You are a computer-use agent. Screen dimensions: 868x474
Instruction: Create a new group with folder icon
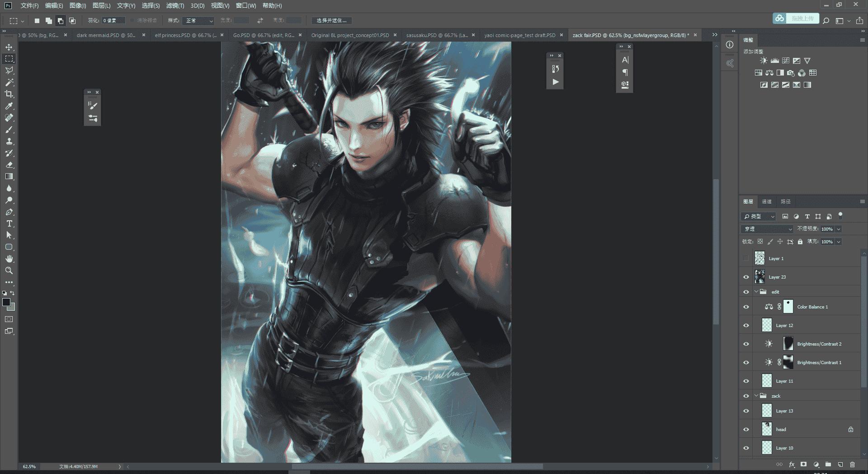(828, 464)
